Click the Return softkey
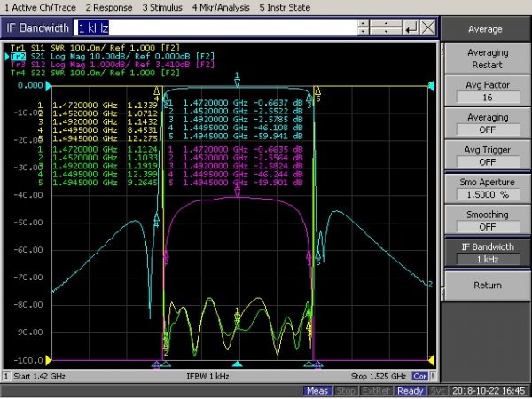This screenshot has width=532, height=399. tap(488, 286)
